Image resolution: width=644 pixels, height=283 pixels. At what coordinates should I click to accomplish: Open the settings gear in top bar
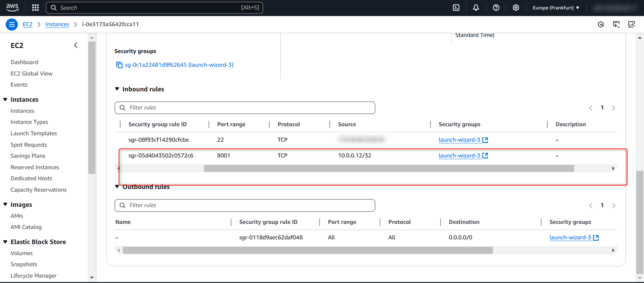(516, 8)
